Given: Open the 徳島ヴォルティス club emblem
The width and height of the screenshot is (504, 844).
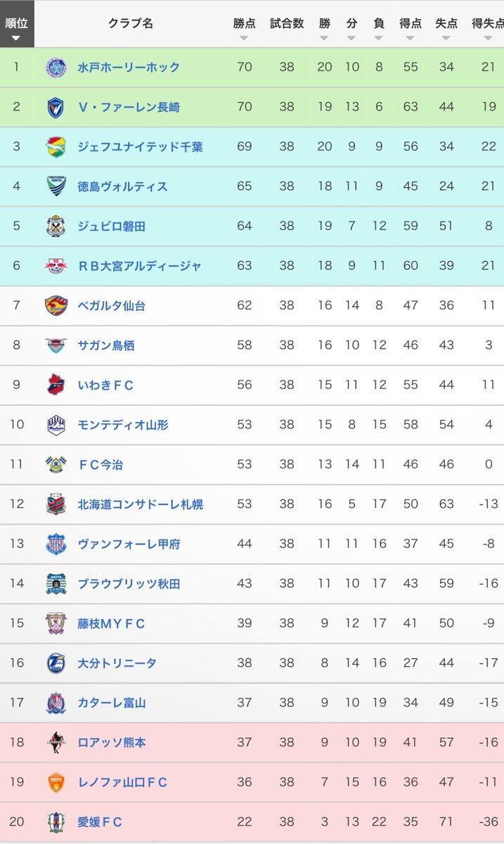Looking at the screenshot, I should 56,186.
